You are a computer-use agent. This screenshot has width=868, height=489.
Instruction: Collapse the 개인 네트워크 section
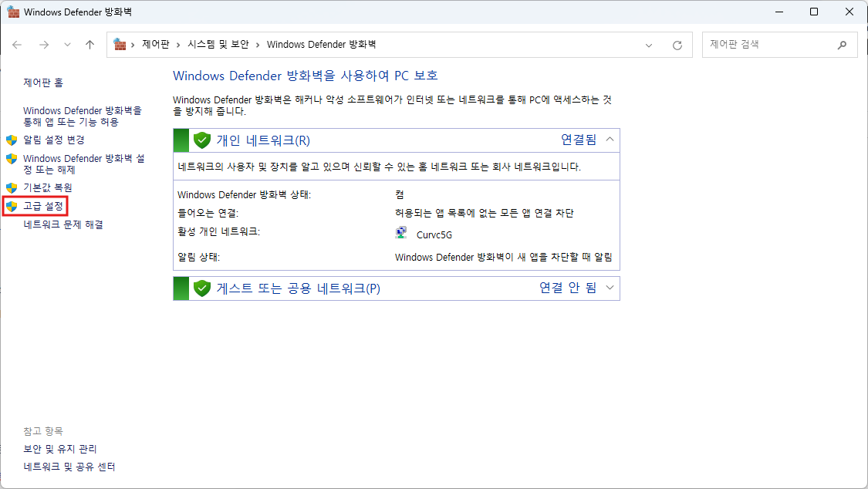(610, 140)
